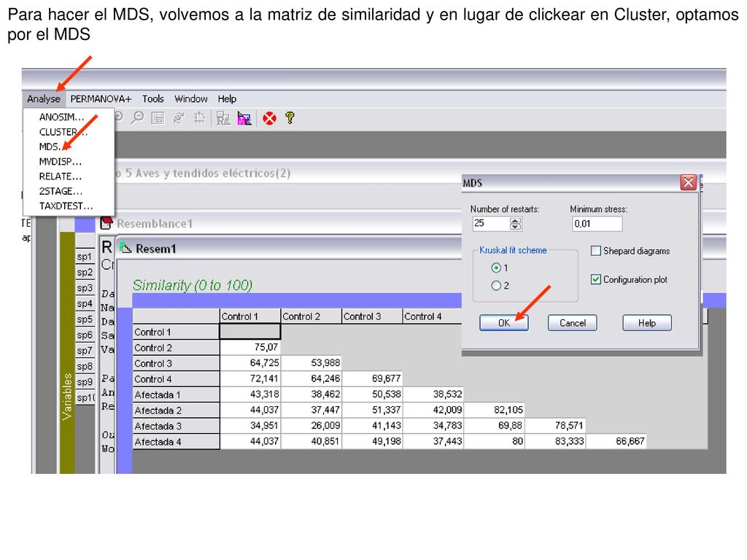Click the magenta analysis toolbar icon
The width and height of the screenshot is (747, 560).
tap(244, 118)
